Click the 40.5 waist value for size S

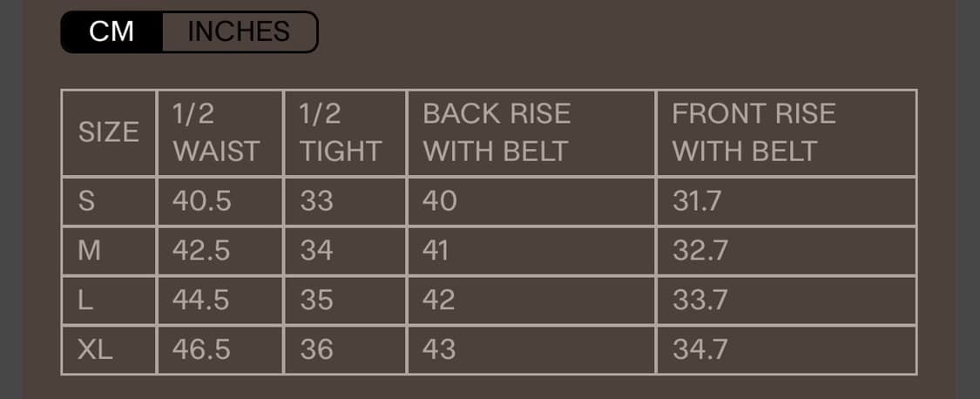202,201
